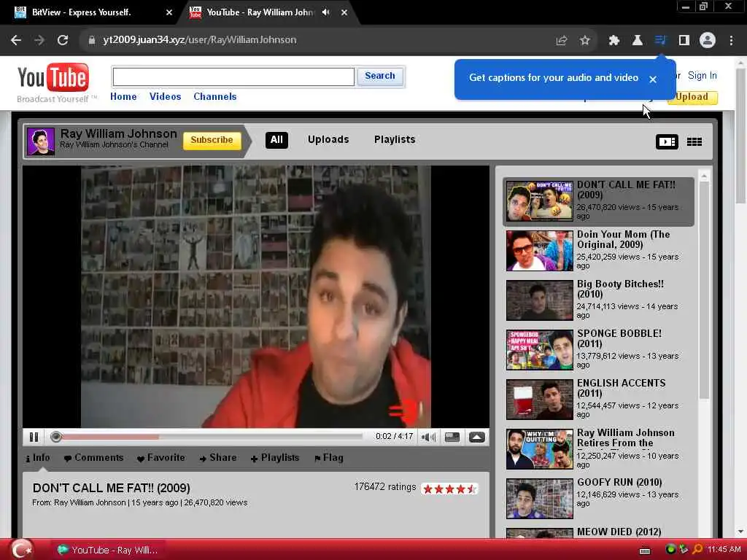Mute the YouTube tab via speaker icon

point(326,12)
